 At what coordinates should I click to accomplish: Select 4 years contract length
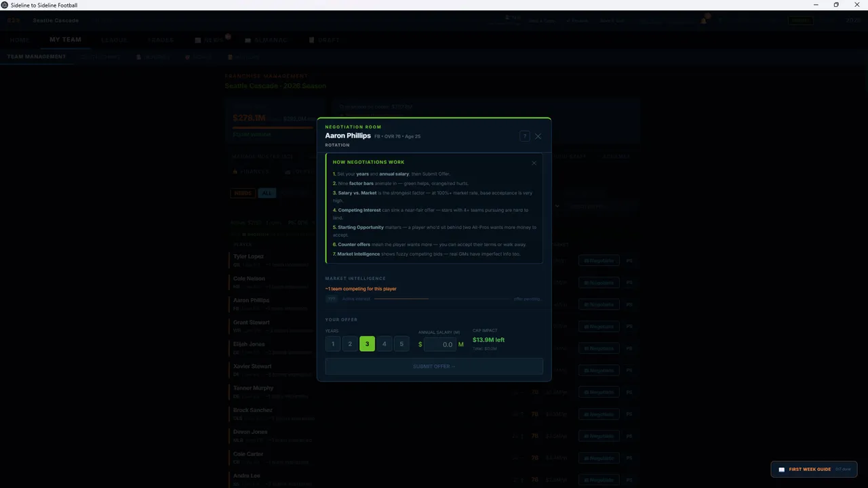point(384,344)
